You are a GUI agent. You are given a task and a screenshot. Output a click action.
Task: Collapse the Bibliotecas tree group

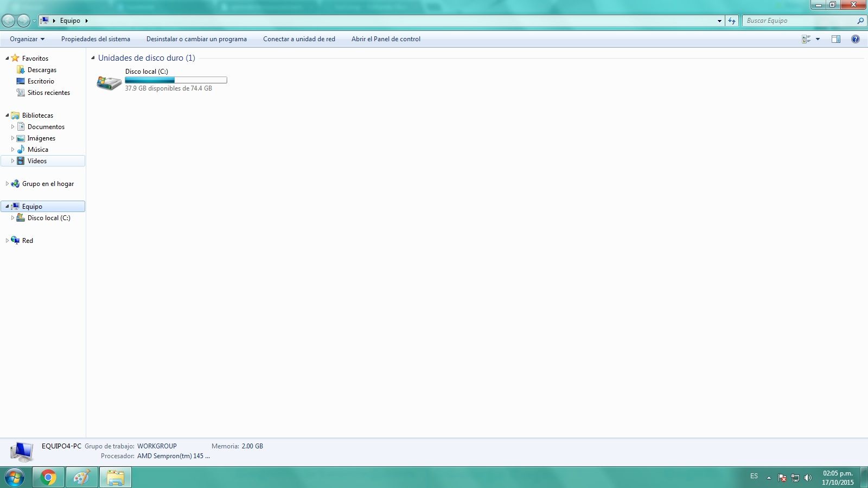7,115
